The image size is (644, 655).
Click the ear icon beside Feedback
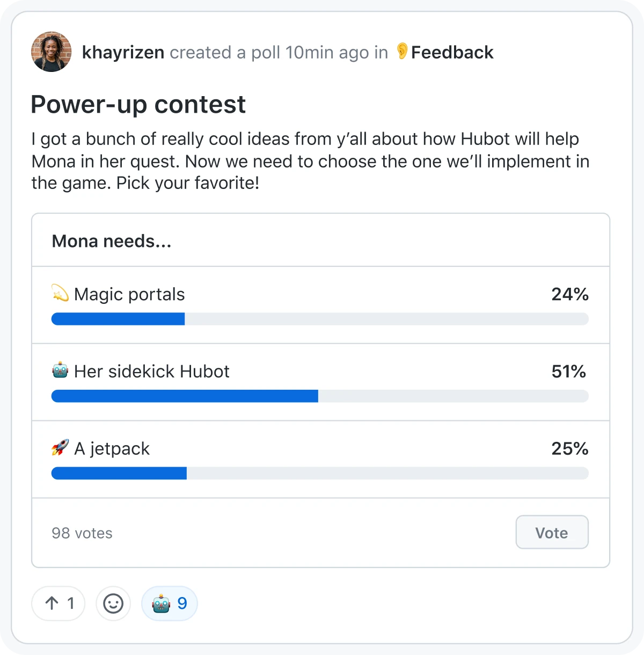click(401, 52)
